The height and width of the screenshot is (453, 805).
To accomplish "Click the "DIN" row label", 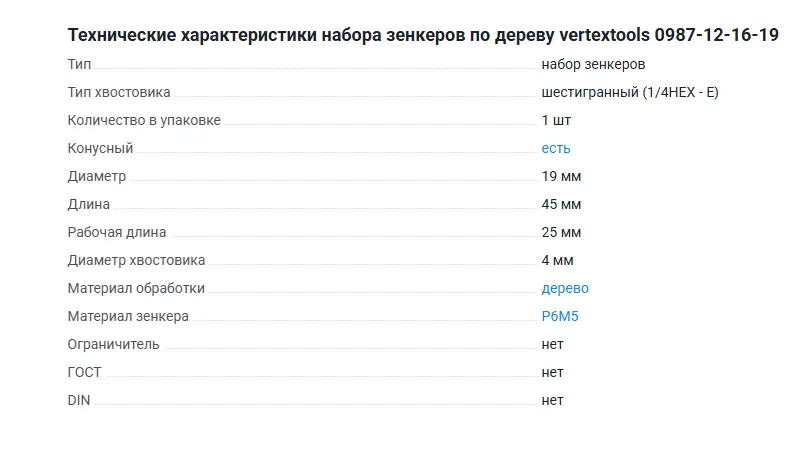I will (79, 400).
